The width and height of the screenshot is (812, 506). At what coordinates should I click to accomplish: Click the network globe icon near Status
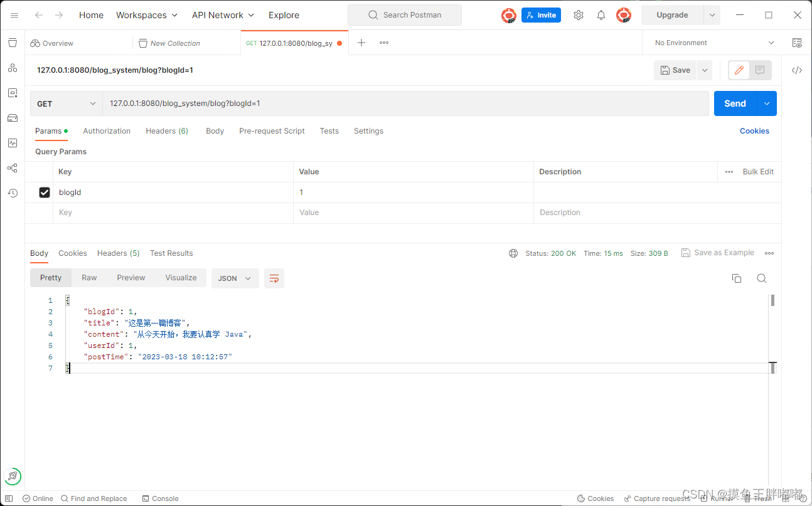click(x=513, y=253)
